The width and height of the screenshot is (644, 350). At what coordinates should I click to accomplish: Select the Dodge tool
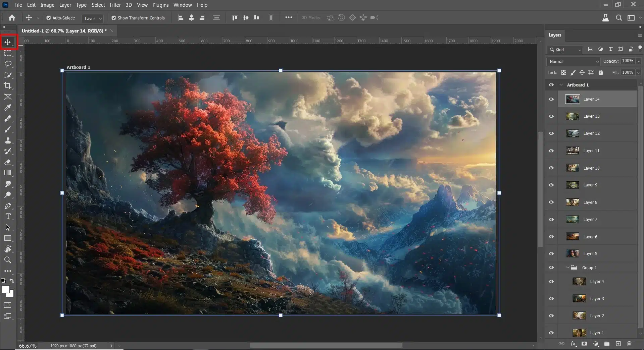coord(8,195)
